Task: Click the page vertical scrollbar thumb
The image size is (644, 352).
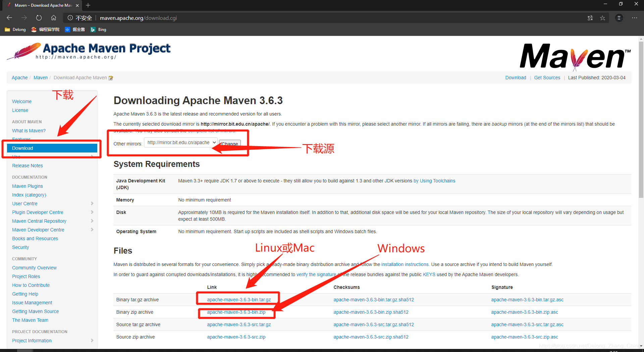Action: pyautogui.click(x=641, y=119)
